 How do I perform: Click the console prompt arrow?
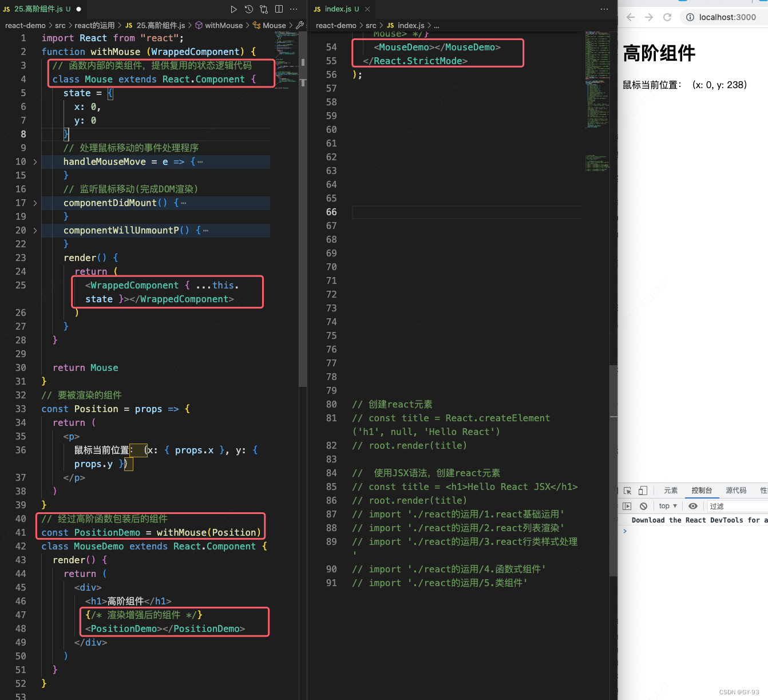[625, 531]
